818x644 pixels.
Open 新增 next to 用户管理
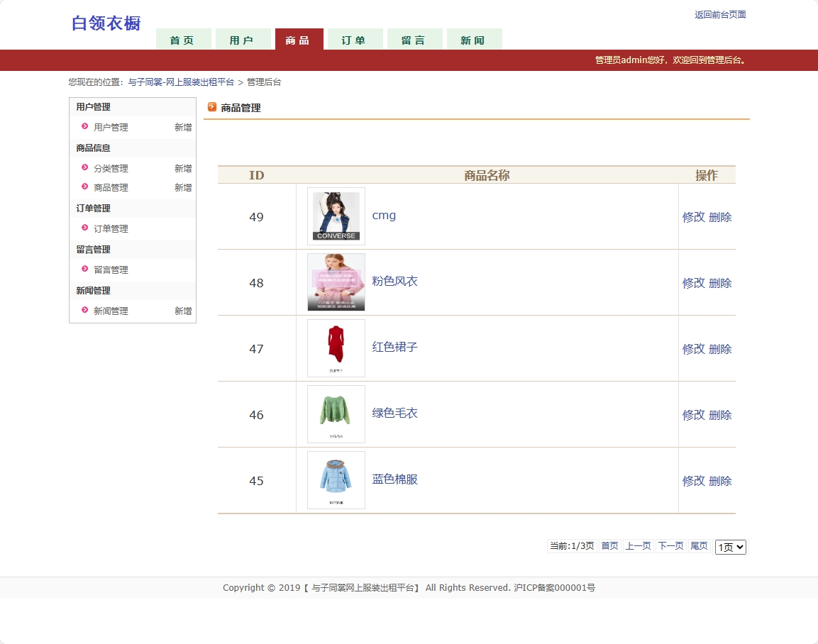pyautogui.click(x=184, y=127)
